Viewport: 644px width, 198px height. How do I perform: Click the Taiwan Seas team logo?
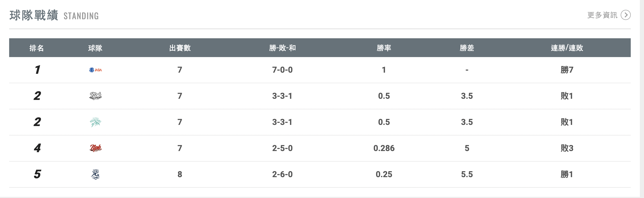point(96,174)
